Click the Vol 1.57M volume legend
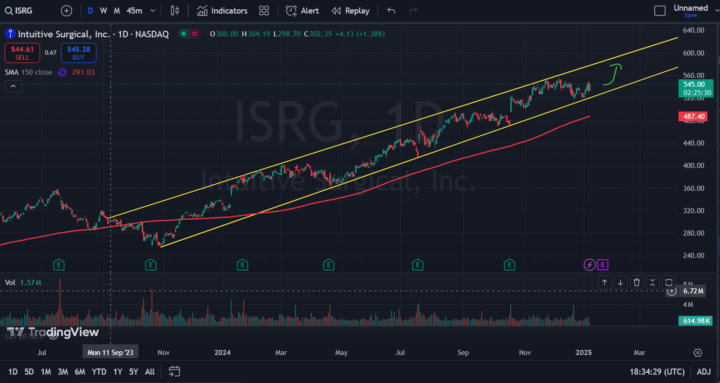720x383 pixels. (23, 282)
